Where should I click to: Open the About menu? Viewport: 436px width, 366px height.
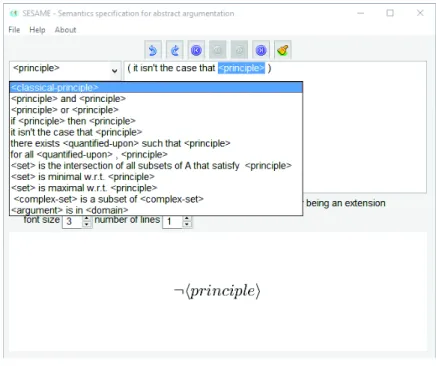65,30
